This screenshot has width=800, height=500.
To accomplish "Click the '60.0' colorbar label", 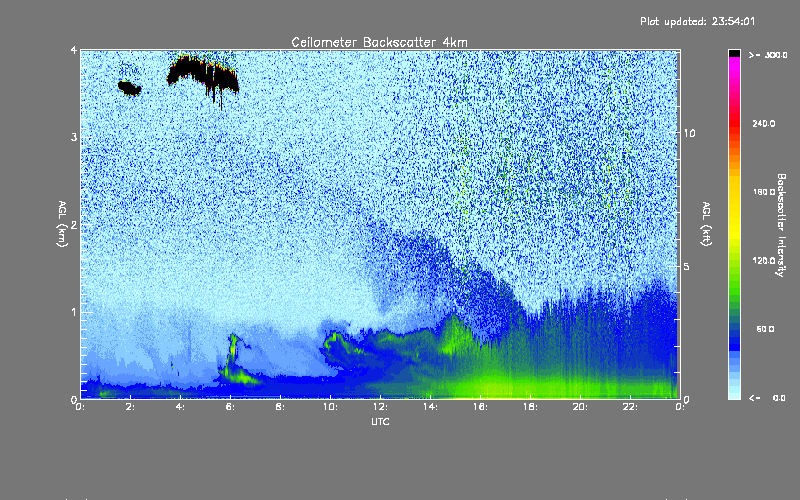I will pos(765,329).
